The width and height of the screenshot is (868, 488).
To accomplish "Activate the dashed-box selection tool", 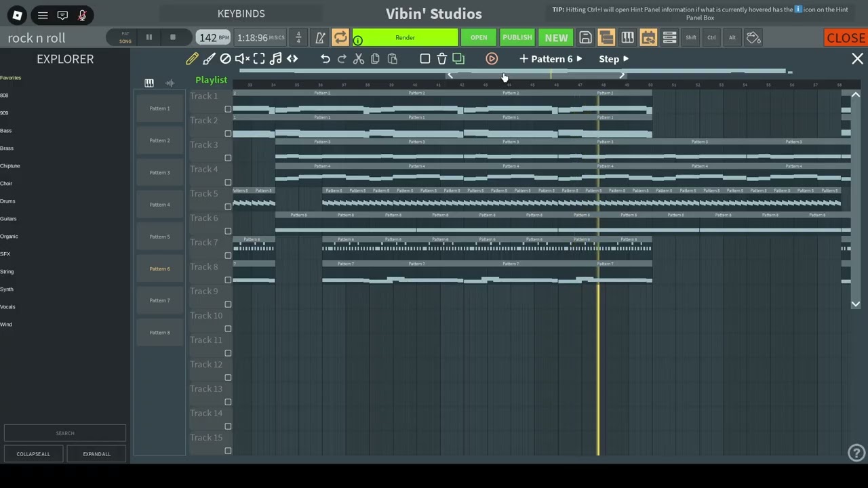I will coord(259,59).
